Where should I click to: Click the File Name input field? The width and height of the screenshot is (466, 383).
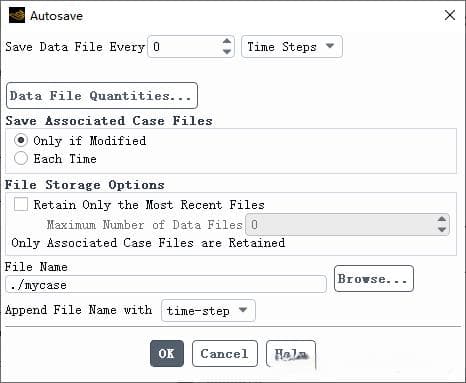[166, 284]
